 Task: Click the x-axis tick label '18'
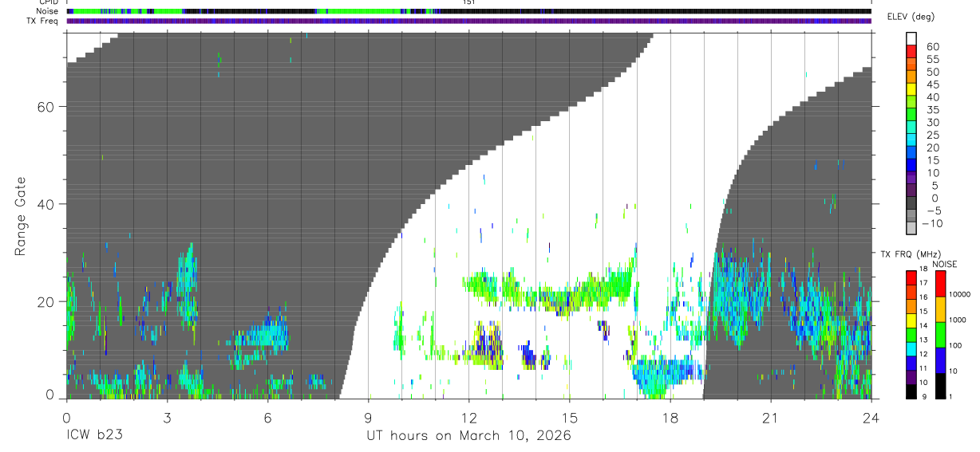click(670, 417)
